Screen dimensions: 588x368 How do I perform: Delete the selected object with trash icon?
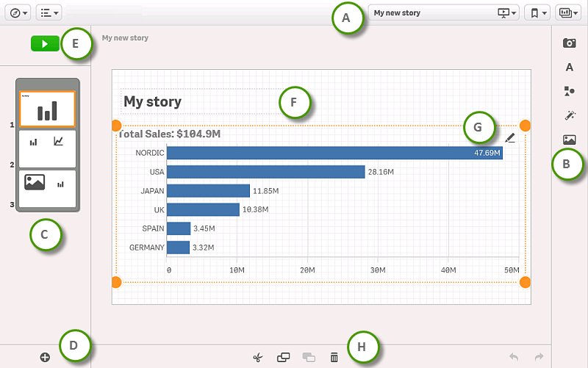coord(334,357)
